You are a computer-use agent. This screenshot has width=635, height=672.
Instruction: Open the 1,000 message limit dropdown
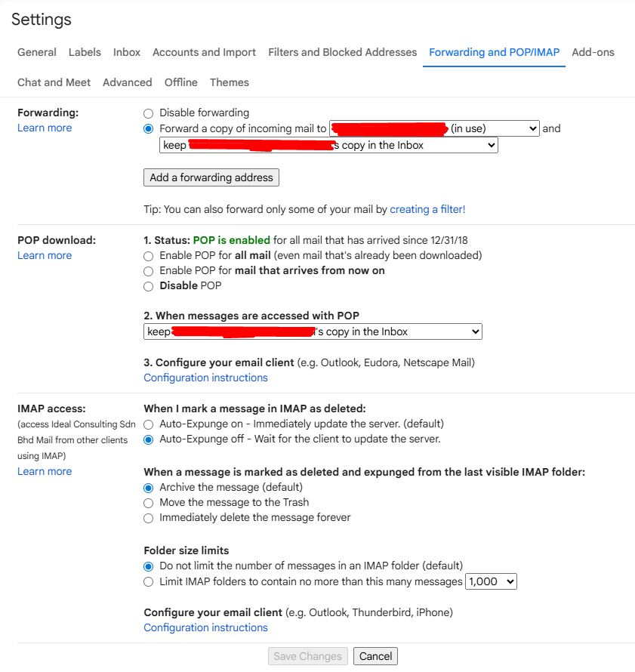[492, 582]
